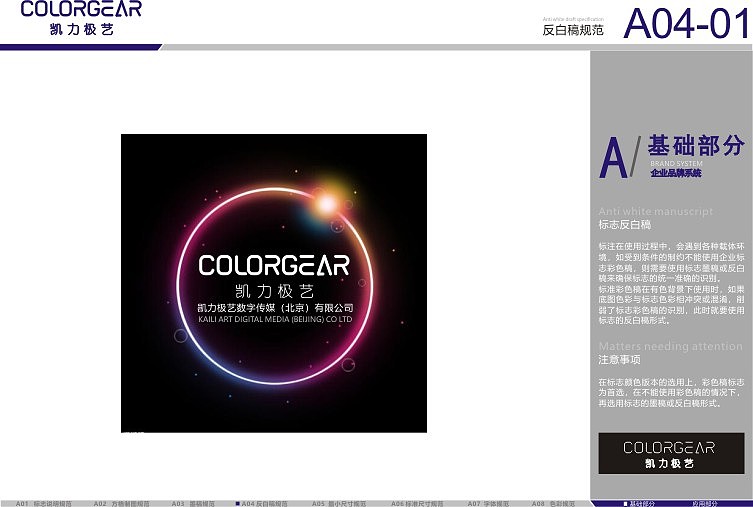
Task: Click the white COLORGEAR wordmark inside the ring
Action: pyautogui.click(x=274, y=266)
